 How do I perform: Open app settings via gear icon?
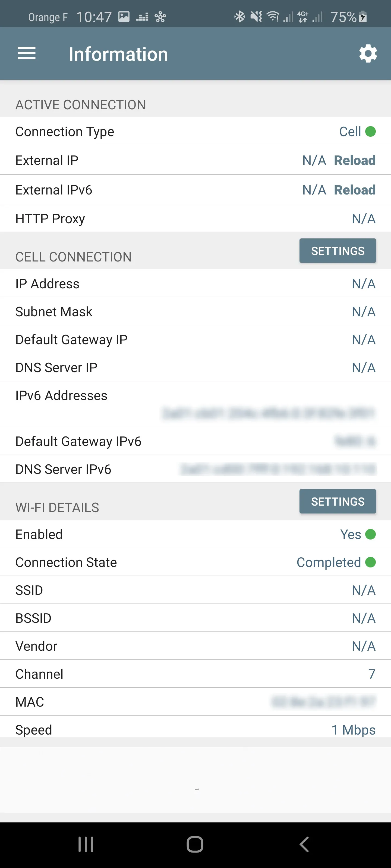coord(368,54)
